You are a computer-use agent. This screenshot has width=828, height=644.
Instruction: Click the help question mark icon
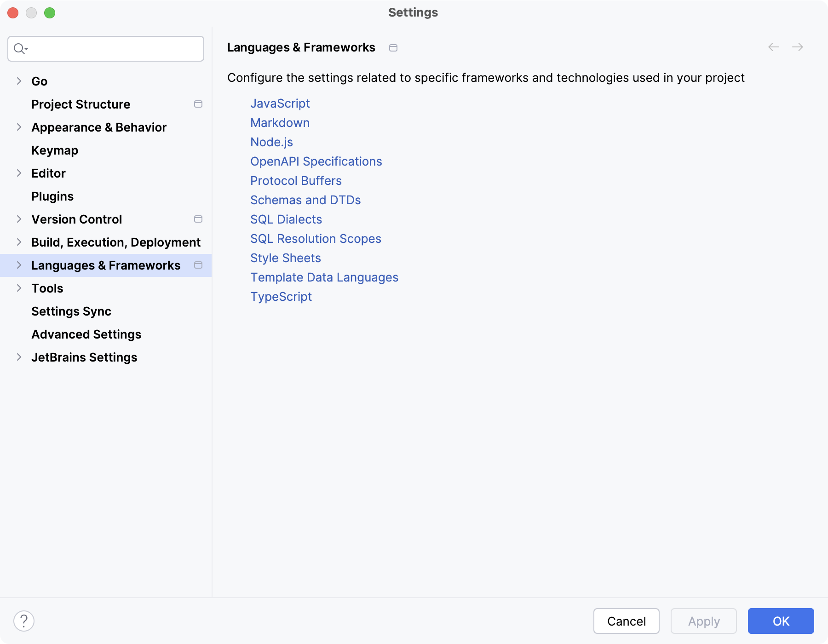[x=23, y=621]
